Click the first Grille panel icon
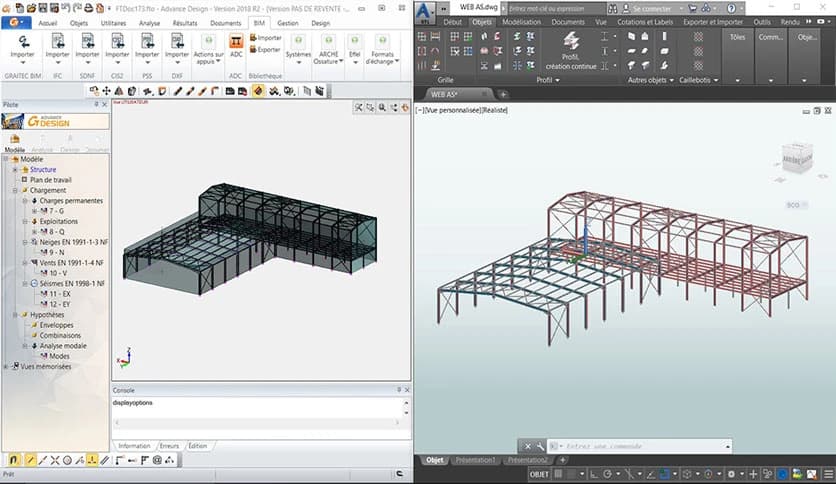836x484 pixels. pos(421,37)
